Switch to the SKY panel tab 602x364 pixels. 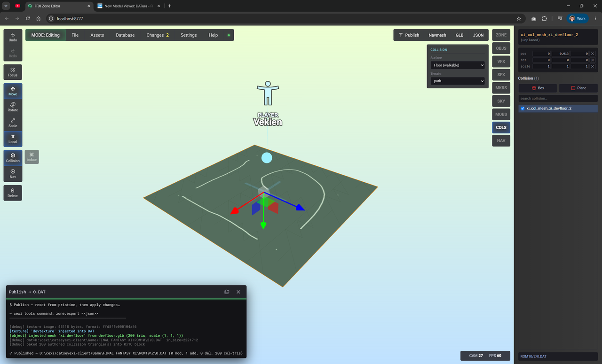click(x=501, y=101)
